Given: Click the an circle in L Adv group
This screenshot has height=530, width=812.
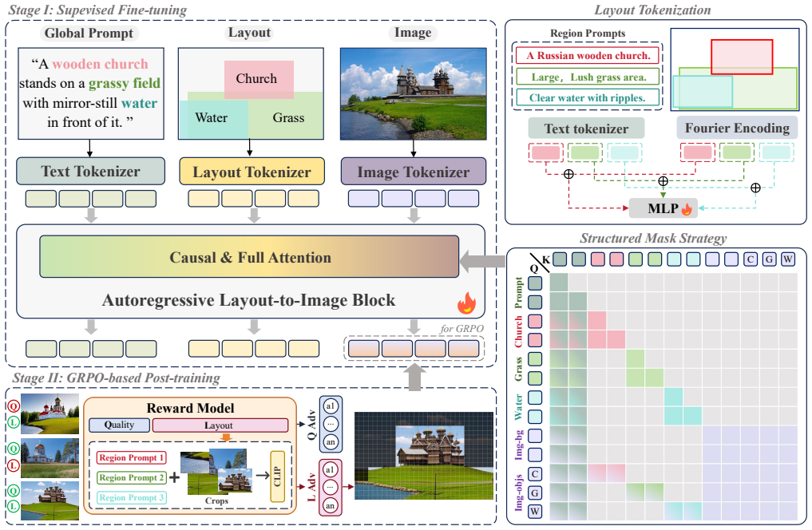Looking at the screenshot, I should tap(331, 505).
